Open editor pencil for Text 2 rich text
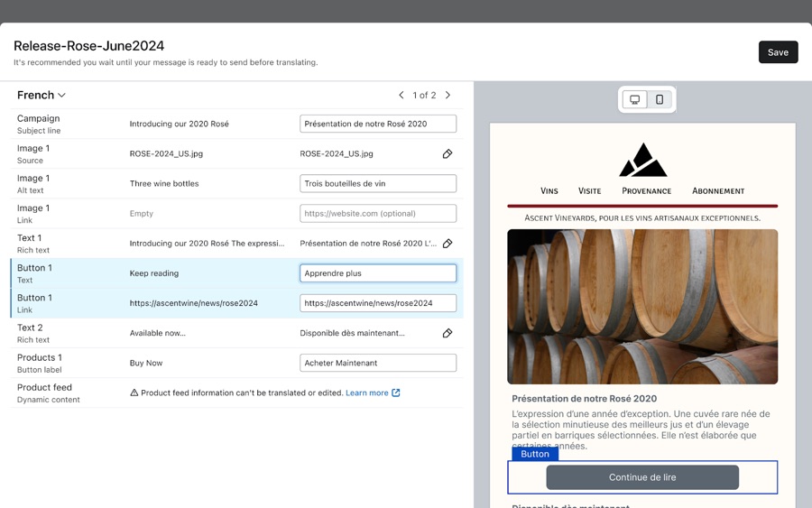Viewport: 812px width, 508px height. pos(448,333)
